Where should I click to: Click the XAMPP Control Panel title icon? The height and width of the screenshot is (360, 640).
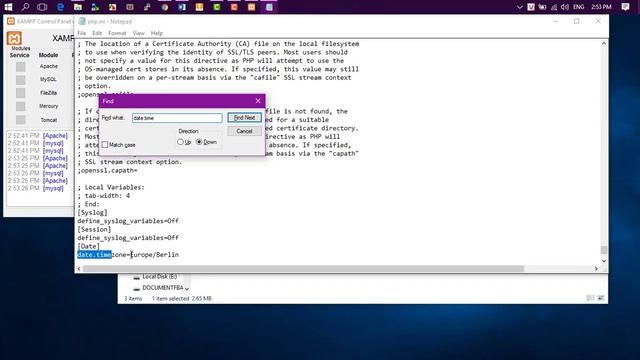(x=11, y=21)
